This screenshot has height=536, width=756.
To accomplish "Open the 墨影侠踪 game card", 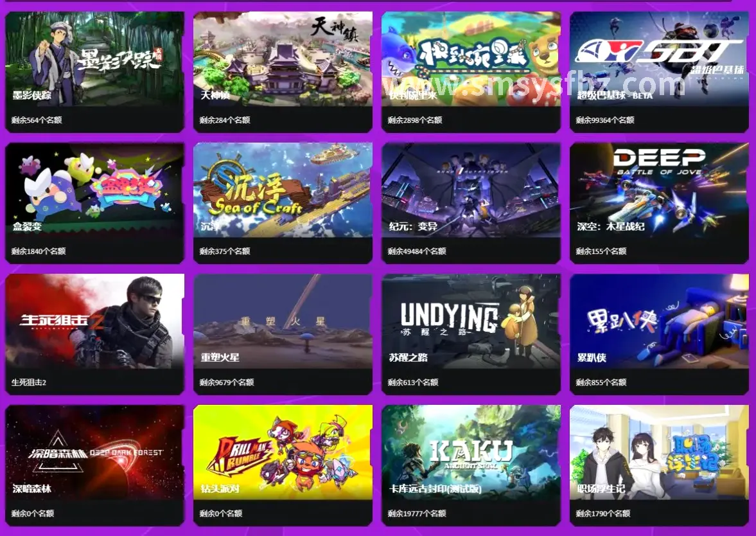I will (x=94, y=72).
